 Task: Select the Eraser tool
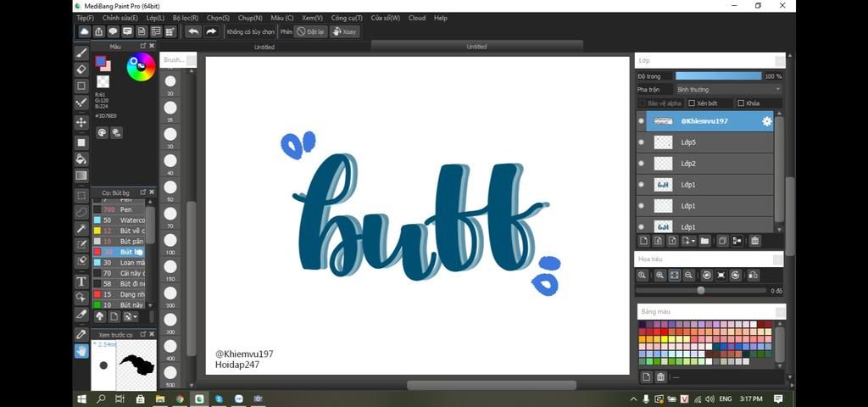[x=81, y=70]
